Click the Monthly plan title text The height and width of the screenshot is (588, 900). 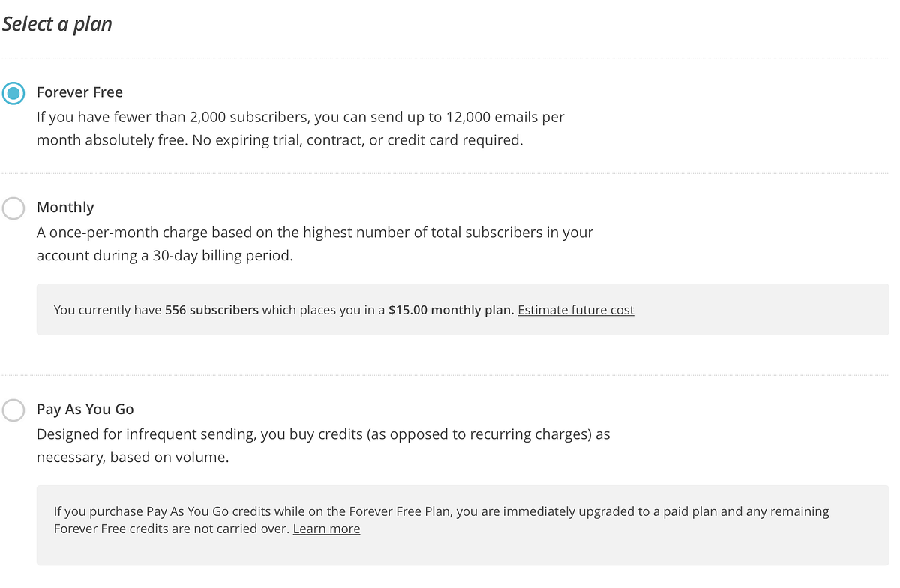click(65, 207)
